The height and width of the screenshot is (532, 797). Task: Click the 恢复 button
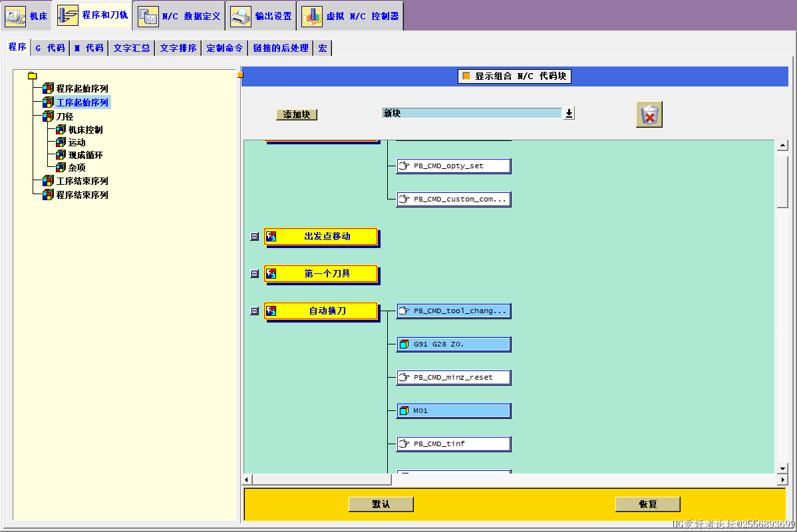click(647, 504)
